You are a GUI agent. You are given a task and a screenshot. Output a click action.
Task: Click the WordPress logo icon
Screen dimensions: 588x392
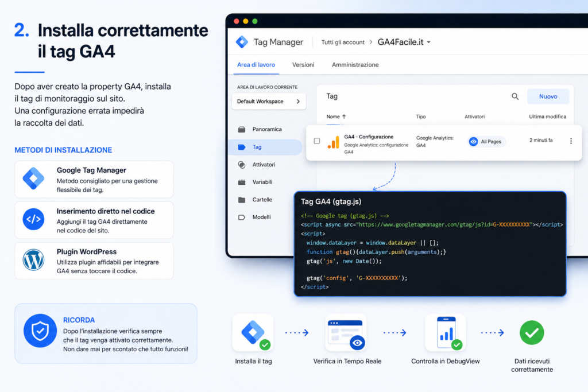[33, 260]
